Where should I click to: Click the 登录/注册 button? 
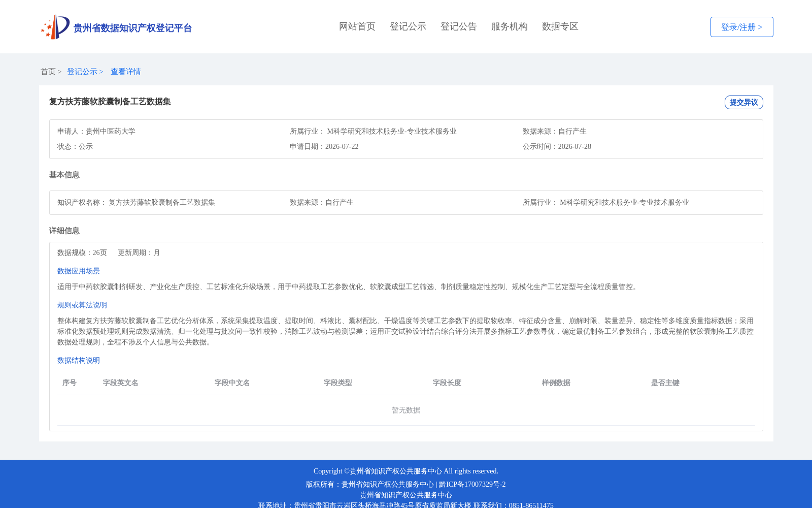coord(742,27)
